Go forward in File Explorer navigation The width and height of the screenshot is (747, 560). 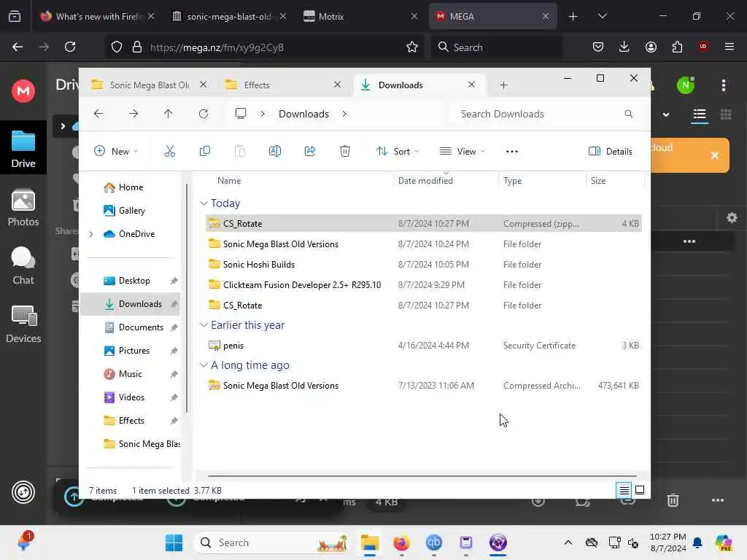point(133,114)
